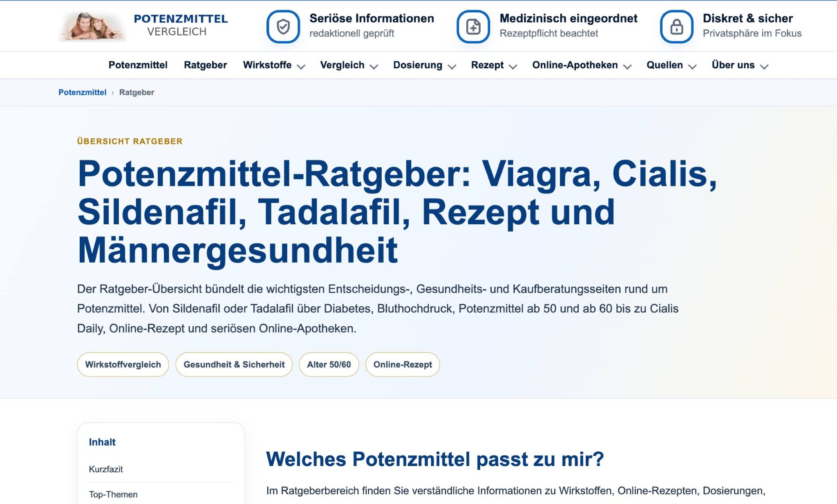
Task: Expand the chevron next to Dosierung
Action: pyautogui.click(x=452, y=67)
